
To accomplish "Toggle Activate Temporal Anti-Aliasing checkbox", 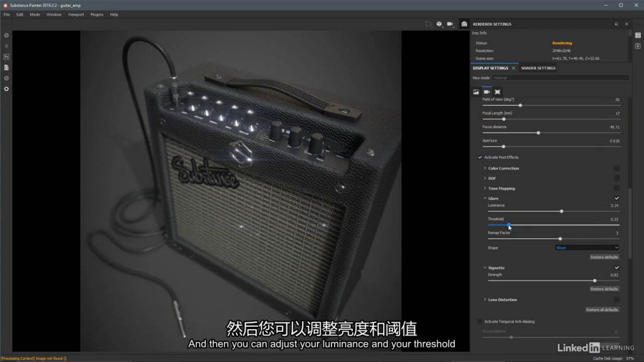I will click(x=480, y=322).
